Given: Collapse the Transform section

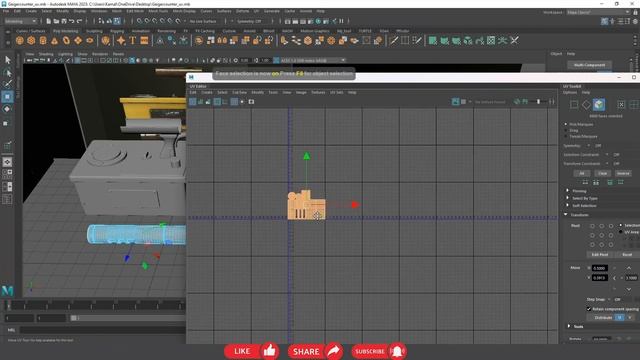Looking at the screenshot, I should (x=566, y=214).
